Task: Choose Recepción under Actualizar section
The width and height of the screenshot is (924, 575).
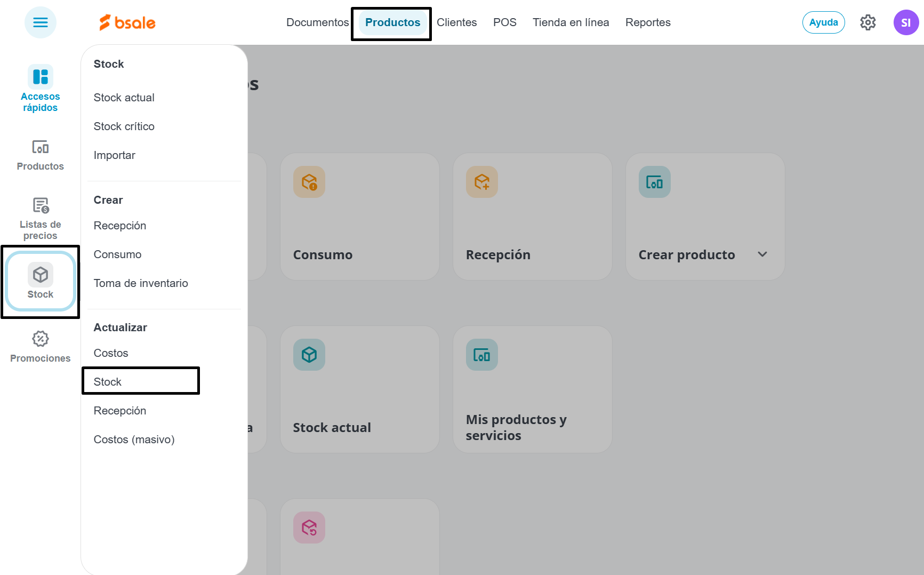Action: click(120, 411)
